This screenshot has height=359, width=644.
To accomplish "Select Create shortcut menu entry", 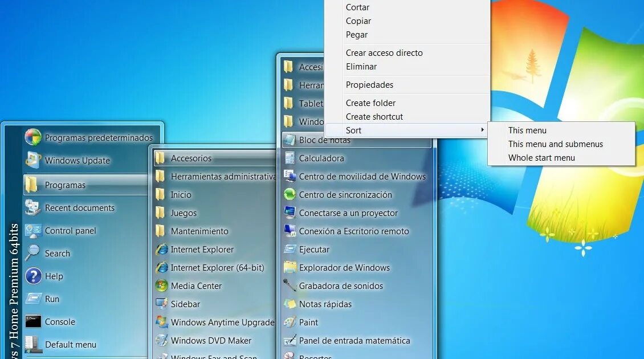I will coord(374,117).
